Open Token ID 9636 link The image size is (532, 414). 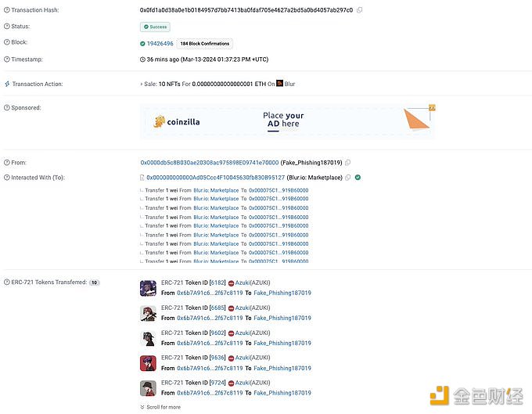pos(217,358)
